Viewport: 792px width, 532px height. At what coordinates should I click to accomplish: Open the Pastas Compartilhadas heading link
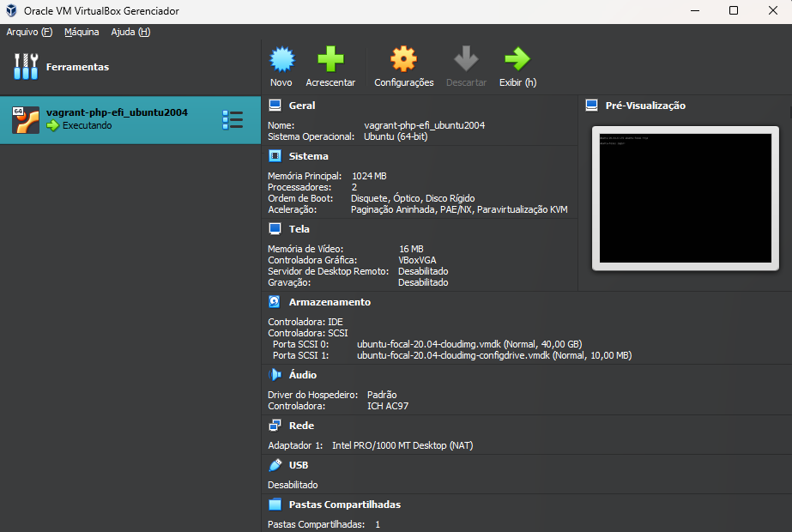click(x=345, y=505)
